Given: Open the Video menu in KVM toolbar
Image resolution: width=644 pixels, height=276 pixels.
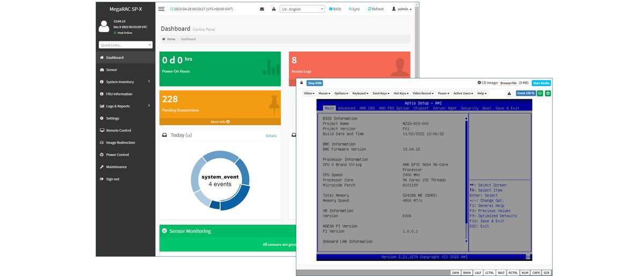Looking at the screenshot, I should click(309, 93).
